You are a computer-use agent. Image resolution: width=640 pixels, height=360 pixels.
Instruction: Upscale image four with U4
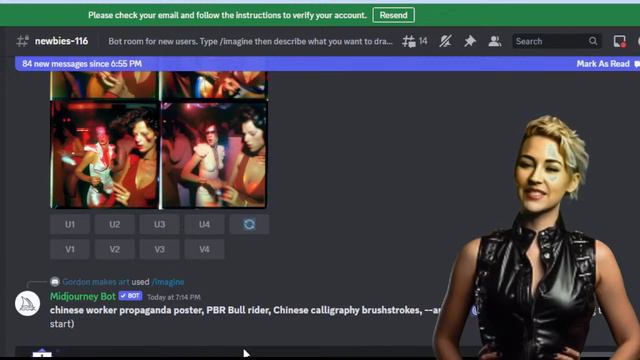[x=204, y=224]
